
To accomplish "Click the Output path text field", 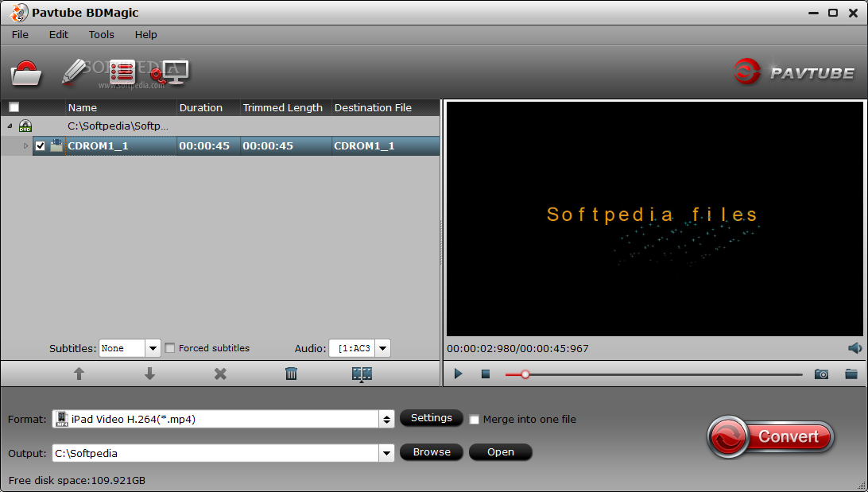I will (x=216, y=453).
